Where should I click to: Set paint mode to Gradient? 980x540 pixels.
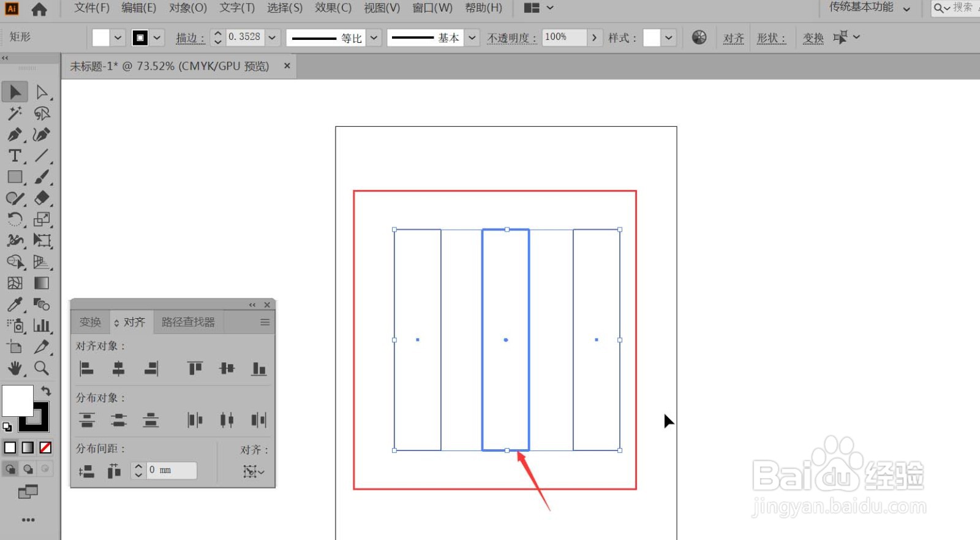[28, 447]
